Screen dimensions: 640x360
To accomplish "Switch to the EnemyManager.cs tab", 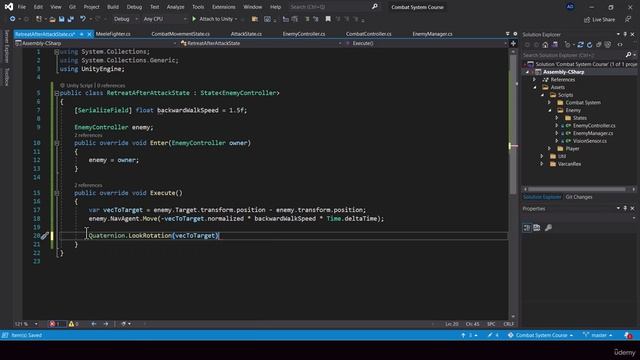I will click(432, 34).
